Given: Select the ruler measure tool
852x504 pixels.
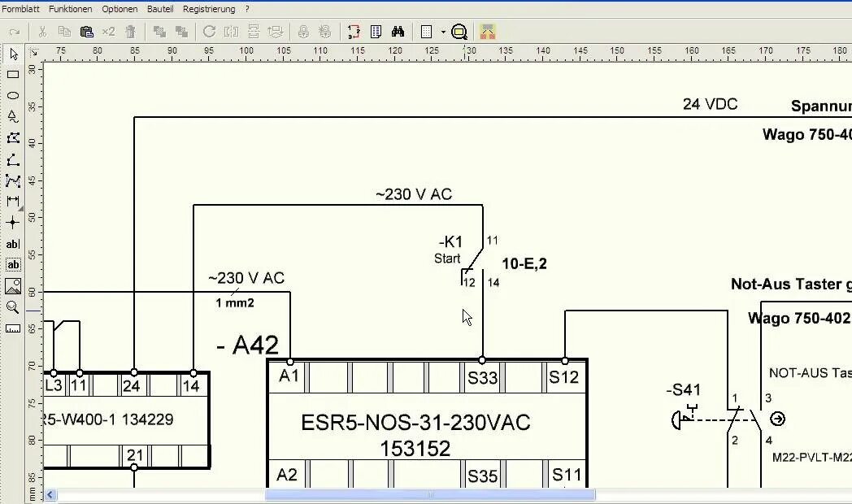Looking at the screenshot, I should (x=13, y=328).
